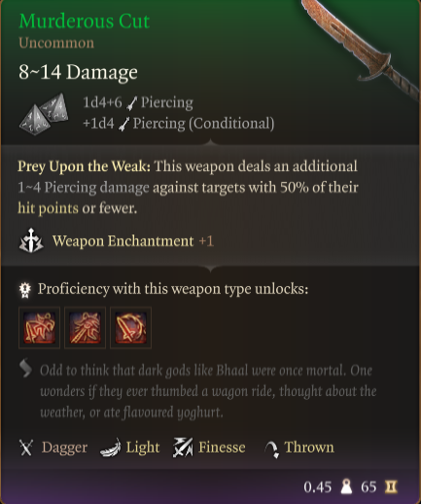
Task: Click the lore quote scroll icon
Action: [x=25, y=369]
